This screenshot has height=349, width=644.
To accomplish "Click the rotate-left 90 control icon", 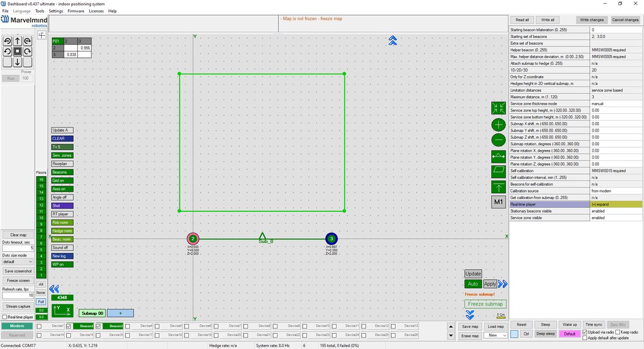I will point(8,40).
